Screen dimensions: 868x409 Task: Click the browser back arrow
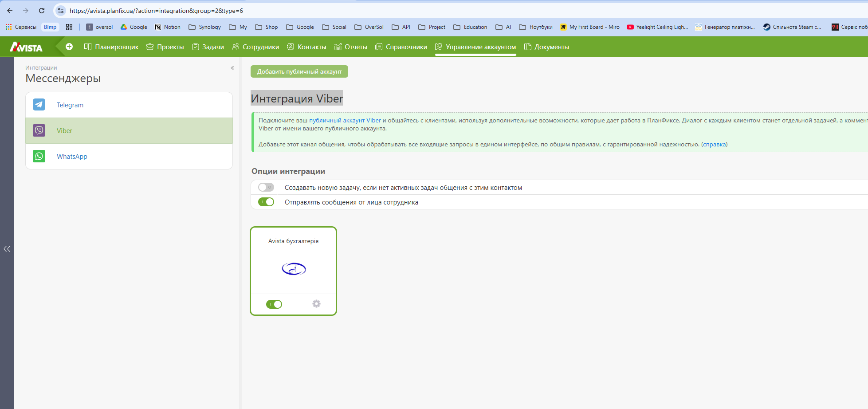click(10, 11)
